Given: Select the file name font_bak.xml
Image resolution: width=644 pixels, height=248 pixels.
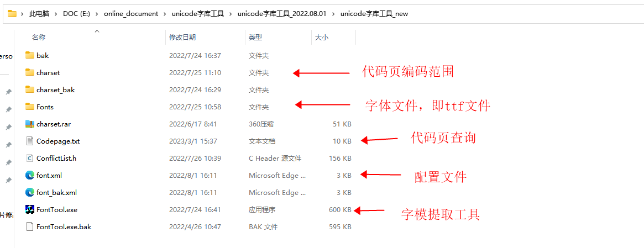Looking at the screenshot, I should pos(57,192).
